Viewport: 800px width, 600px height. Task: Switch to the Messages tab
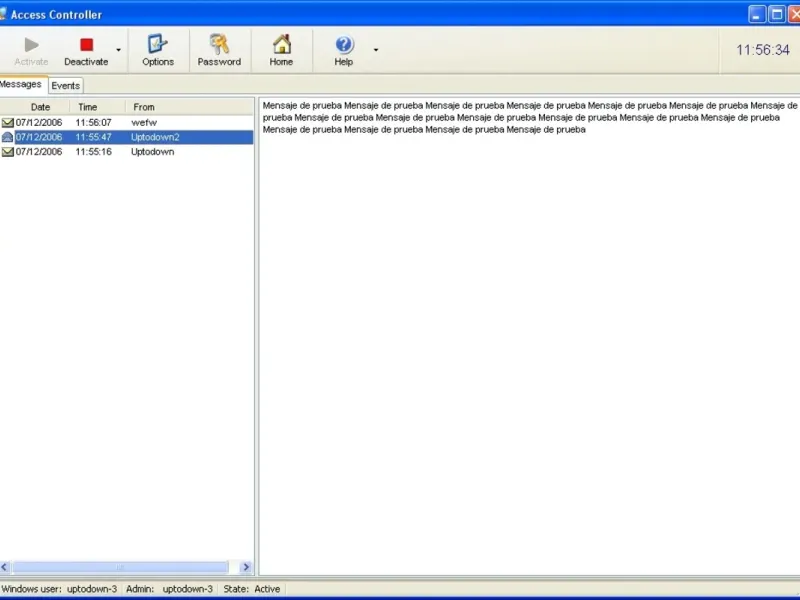pyautogui.click(x=21, y=84)
